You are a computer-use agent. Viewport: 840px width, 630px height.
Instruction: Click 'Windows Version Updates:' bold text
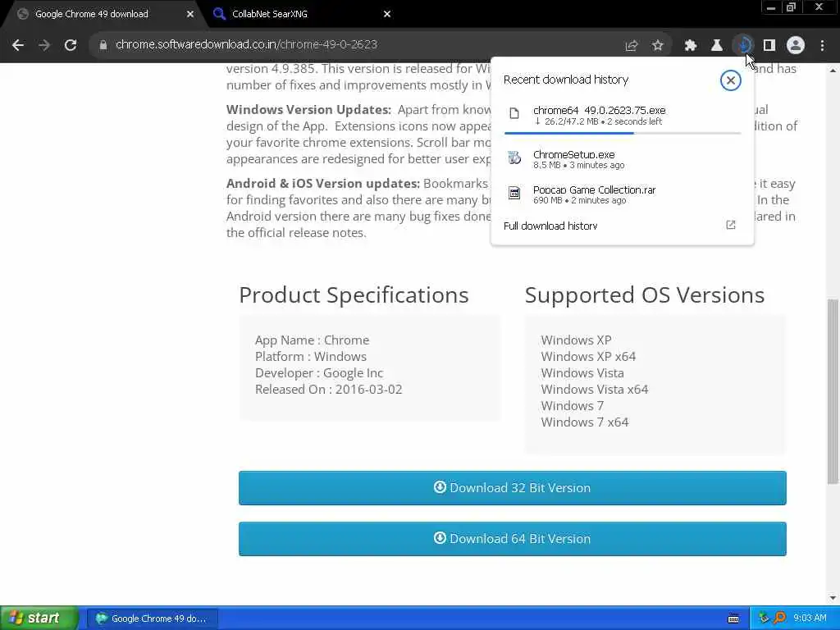308,110
